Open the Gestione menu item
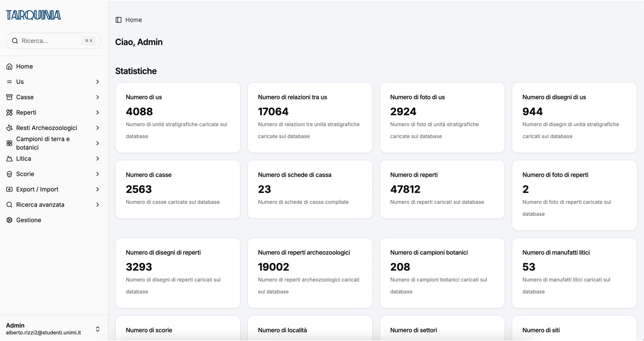The height and width of the screenshot is (341, 644). pyautogui.click(x=29, y=220)
